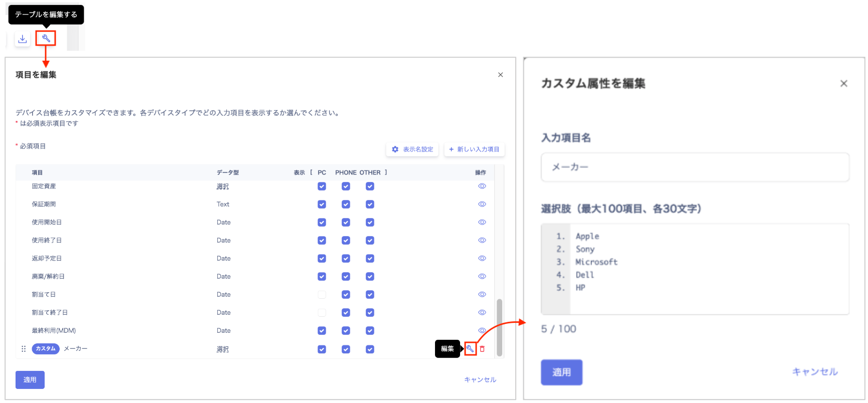Toggle eye icon for 返却予定日 row
Image resolution: width=868 pixels, height=403 pixels.
482,258
